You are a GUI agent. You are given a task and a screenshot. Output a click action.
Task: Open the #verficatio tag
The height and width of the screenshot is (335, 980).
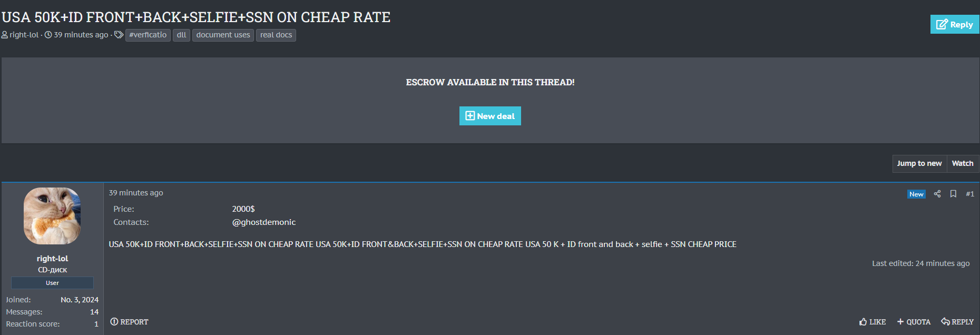click(148, 35)
